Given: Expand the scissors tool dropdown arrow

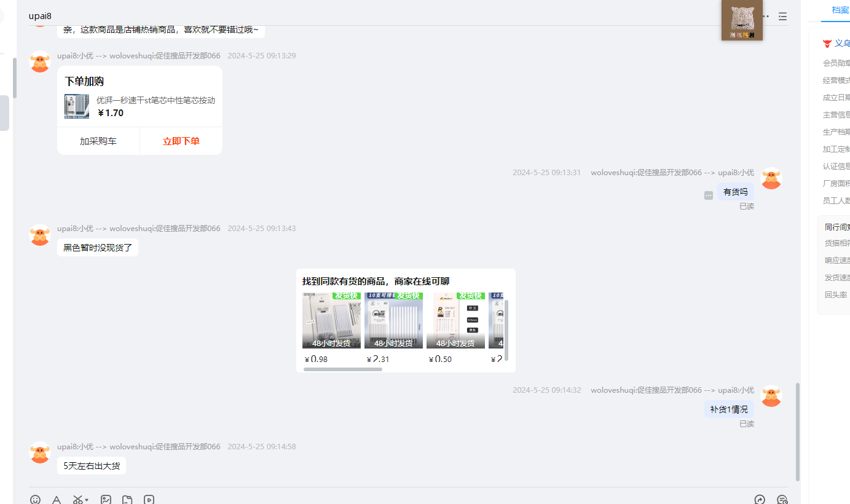Looking at the screenshot, I should (x=87, y=500).
